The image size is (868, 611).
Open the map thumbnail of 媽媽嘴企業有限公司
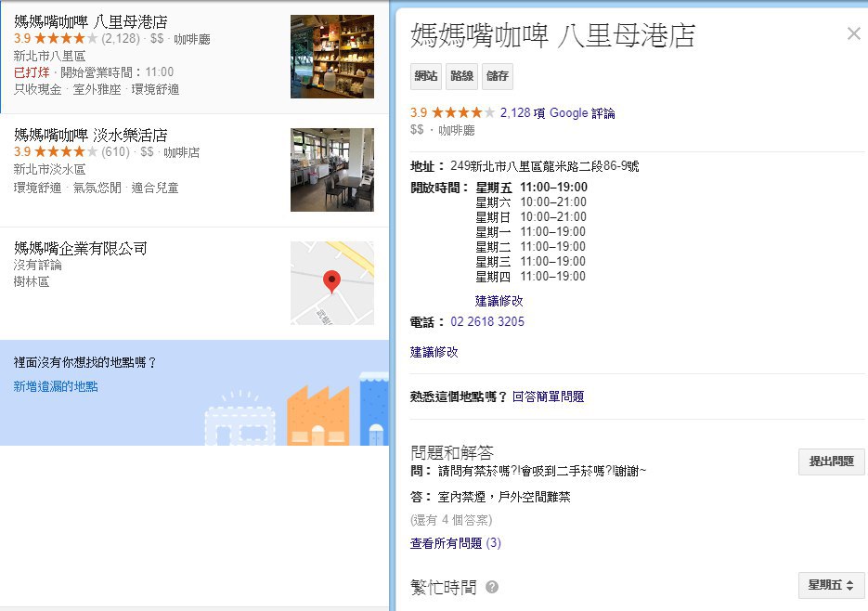point(332,283)
